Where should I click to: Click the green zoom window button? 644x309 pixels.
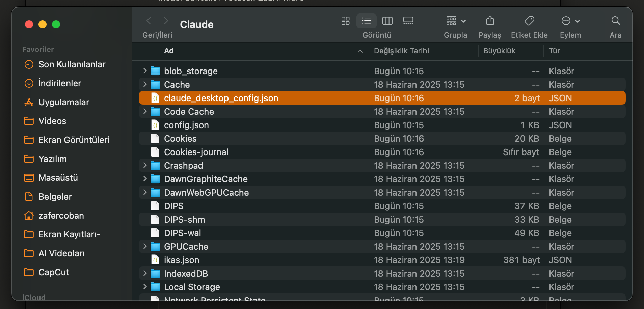point(56,24)
